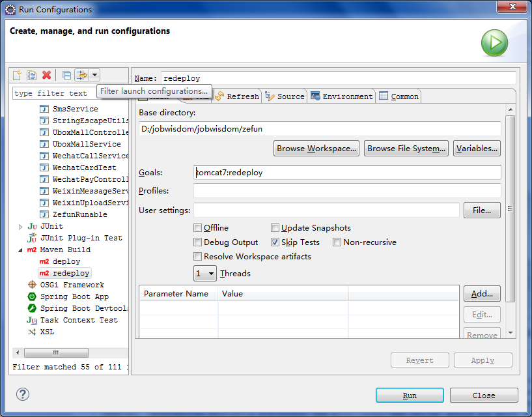The height and width of the screenshot is (417, 532).
Task: Click the Collapse All icon
Action: (x=66, y=76)
